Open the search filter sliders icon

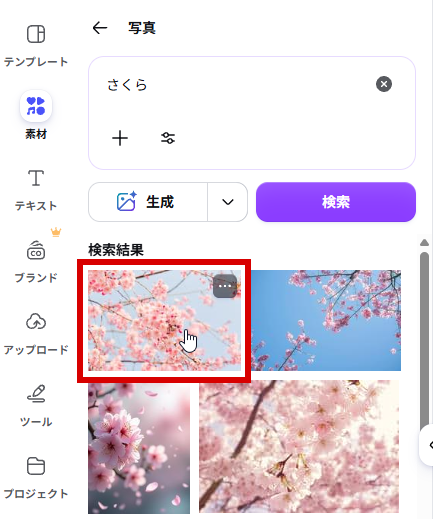coord(168,138)
